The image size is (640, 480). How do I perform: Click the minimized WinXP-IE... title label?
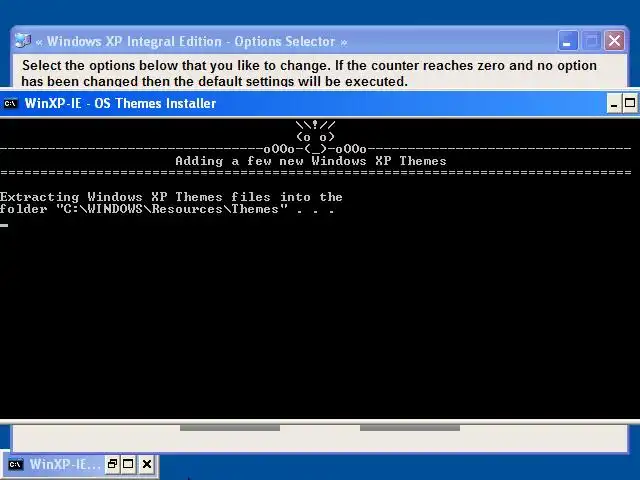(x=65, y=464)
